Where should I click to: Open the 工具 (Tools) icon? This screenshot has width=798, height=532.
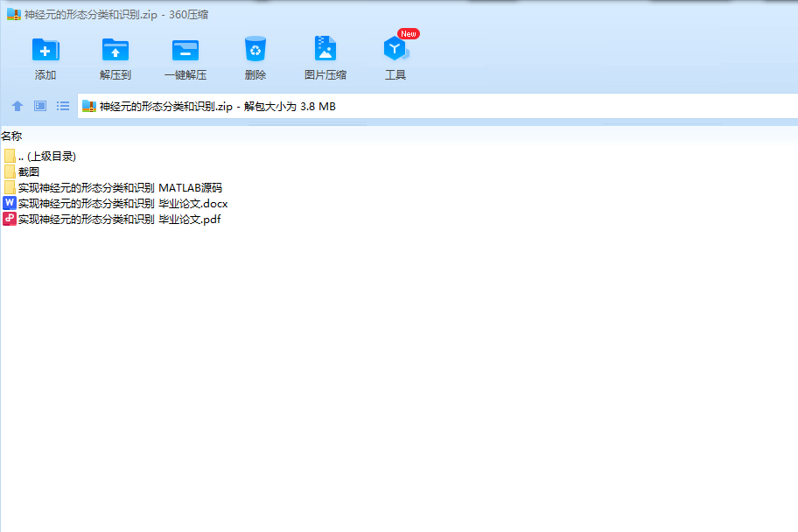pos(395,49)
